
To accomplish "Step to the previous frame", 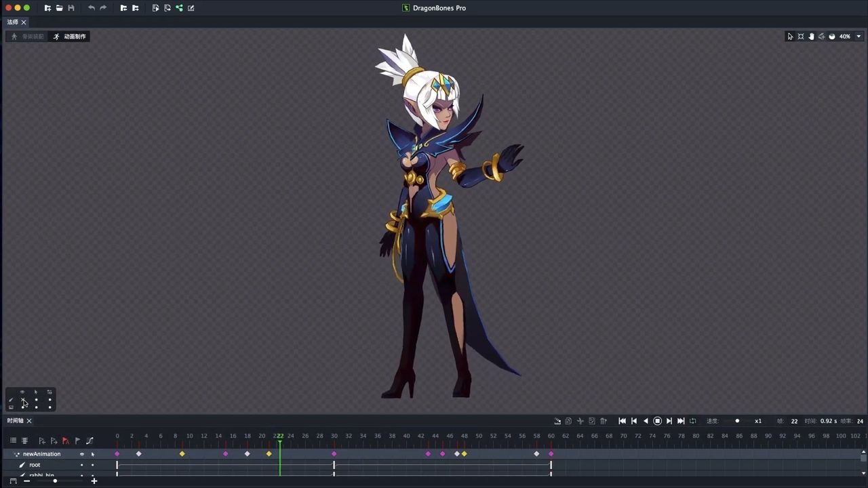I will [634, 421].
